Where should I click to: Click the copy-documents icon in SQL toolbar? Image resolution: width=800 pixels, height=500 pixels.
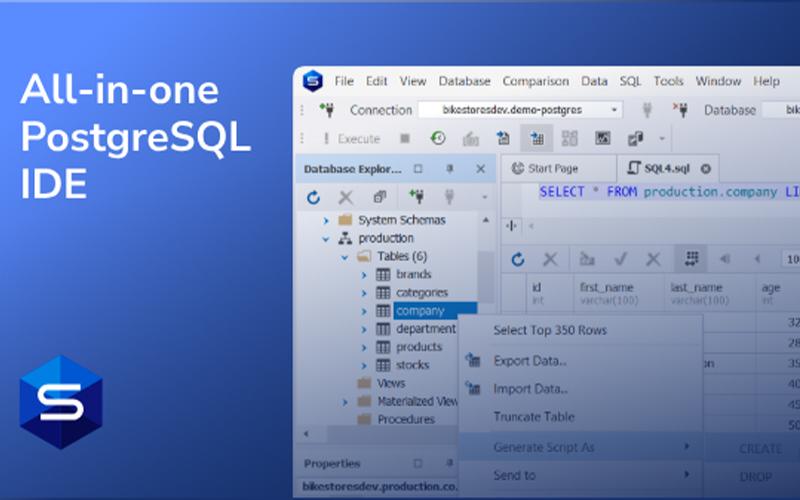(635, 138)
